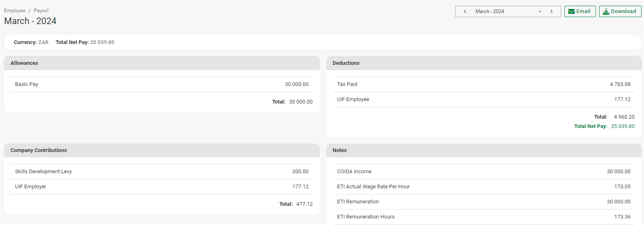Viewport: 644px width, 225px height.
Task: Select the Skills Development Levy row
Action: tap(162, 172)
